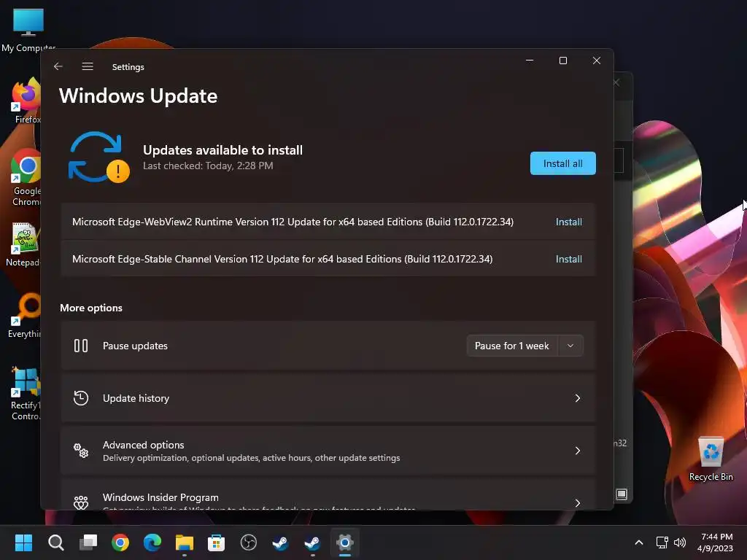Select the Rectify11 Control Center desktop shortcut
Image resolution: width=747 pixels, height=560 pixels.
[26, 393]
